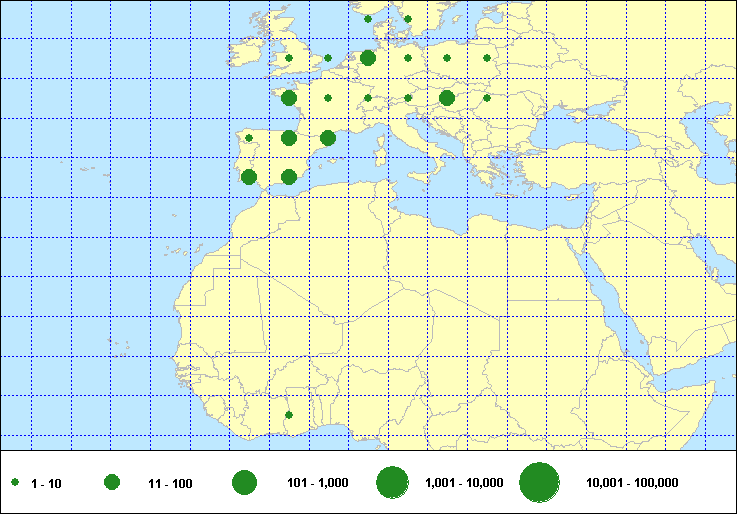The image size is (737, 514).
Task: Select the small dot in northwestern Spain
Action: (x=249, y=138)
